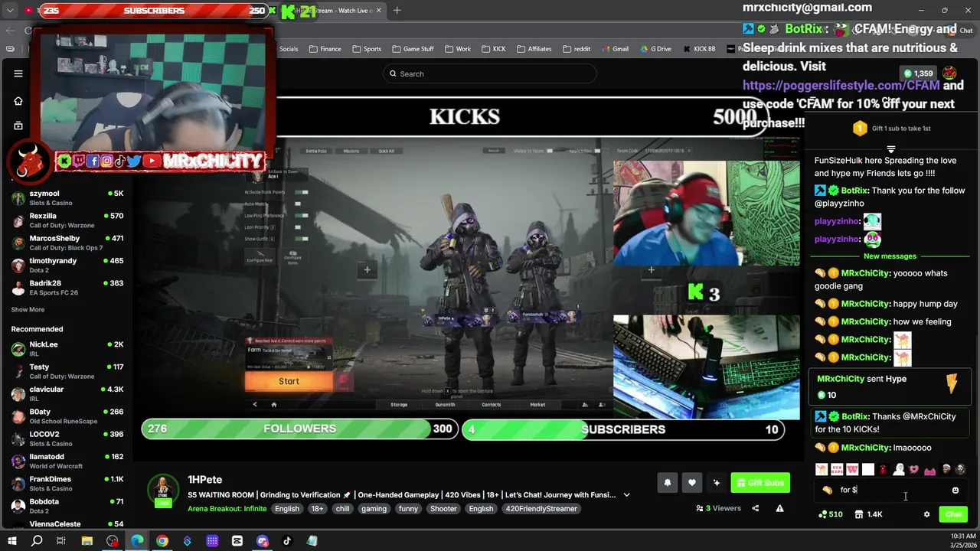Viewport: 980px width, 551px height.
Task: Open the Kick sidebar hamburger menu
Action: 18,73
